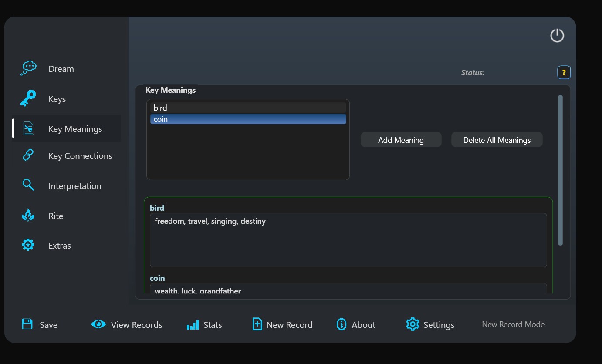Open help with the yellow question mark

pyautogui.click(x=564, y=72)
